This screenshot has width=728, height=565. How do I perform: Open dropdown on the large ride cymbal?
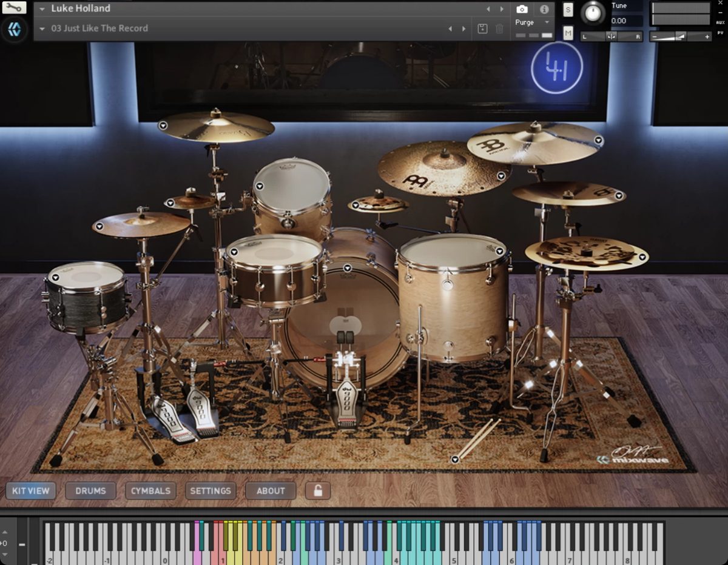[x=501, y=176]
